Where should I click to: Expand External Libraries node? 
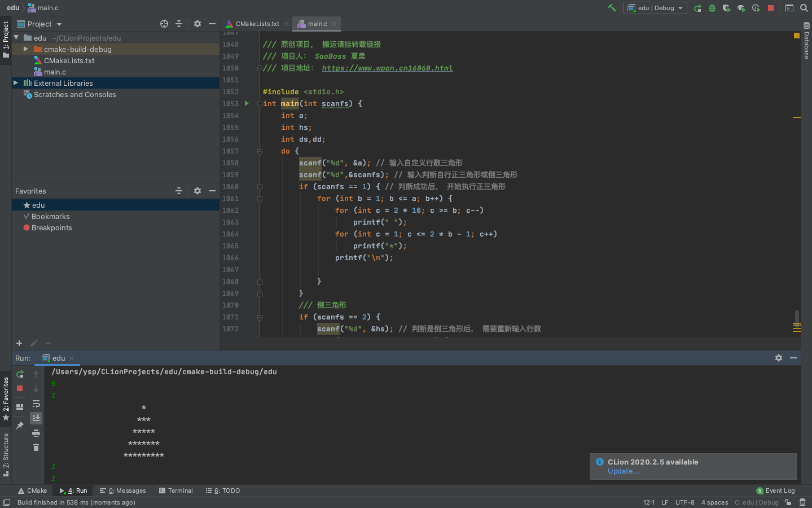pos(16,83)
